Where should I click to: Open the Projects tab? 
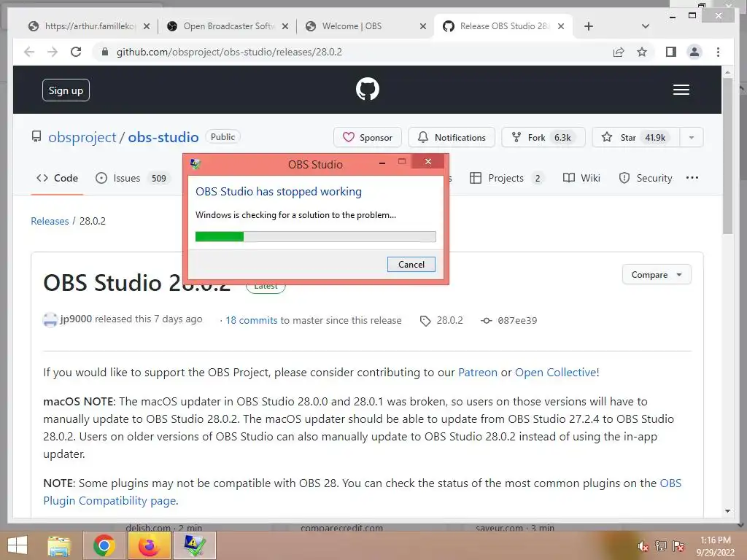(x=507, y=178)
